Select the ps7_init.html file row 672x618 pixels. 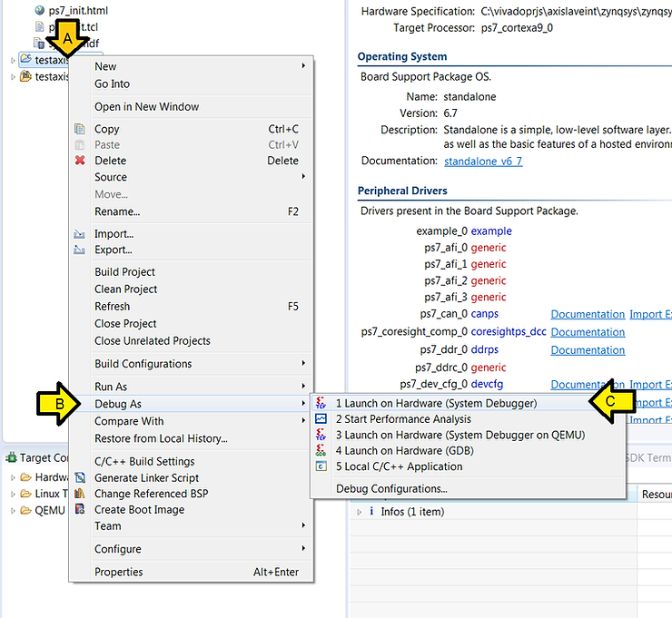[71, 10]
